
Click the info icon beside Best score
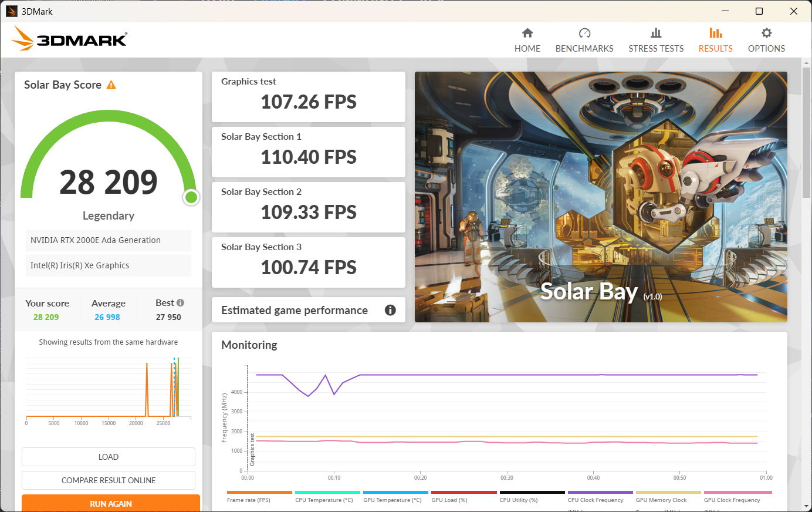coord(180,303)
